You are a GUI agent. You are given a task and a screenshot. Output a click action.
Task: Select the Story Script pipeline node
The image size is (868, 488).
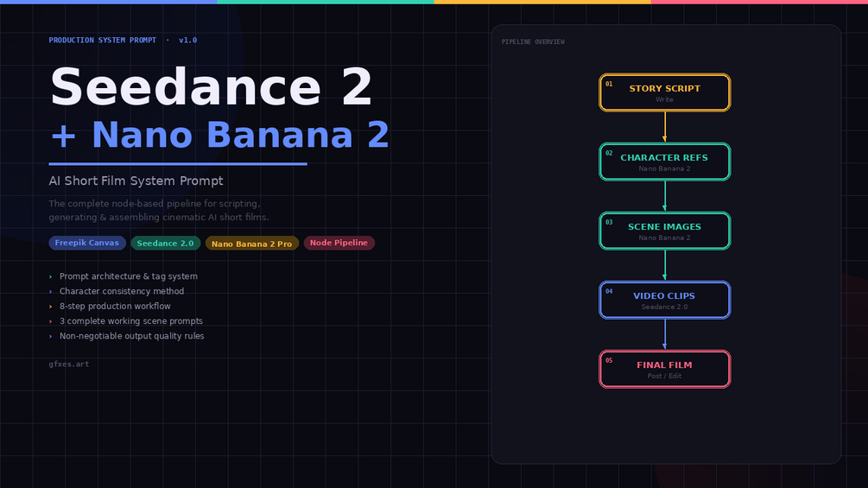click(x=665, y=92)
